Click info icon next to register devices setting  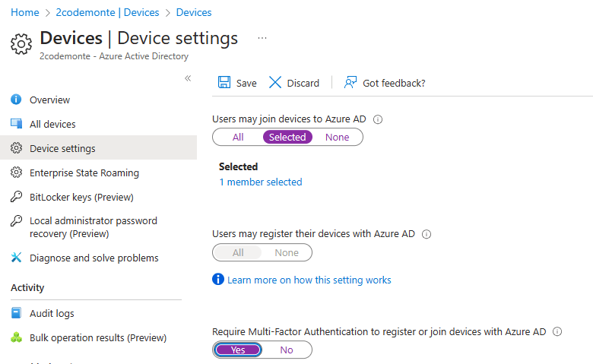click(426, 235)
